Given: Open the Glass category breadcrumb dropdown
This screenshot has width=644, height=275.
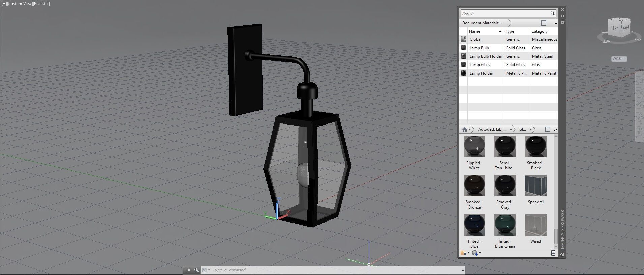Looking at the screenshot, I should 530,129.
